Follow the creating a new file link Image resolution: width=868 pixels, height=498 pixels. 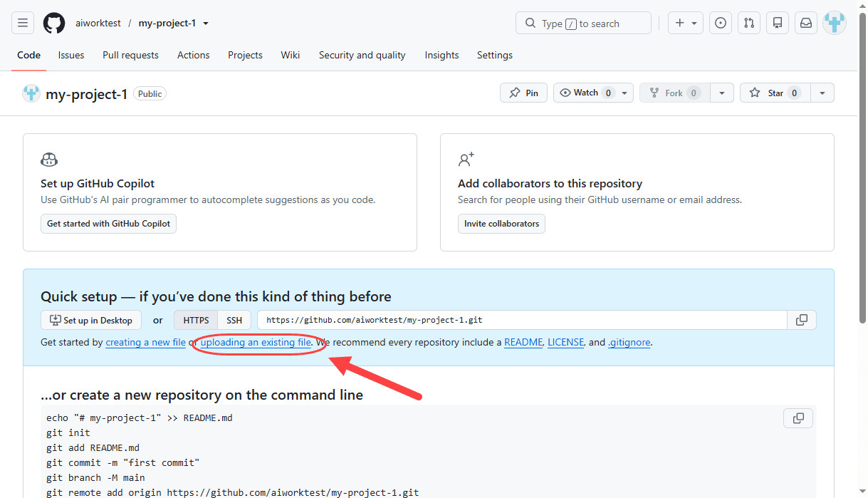(146, 343)
